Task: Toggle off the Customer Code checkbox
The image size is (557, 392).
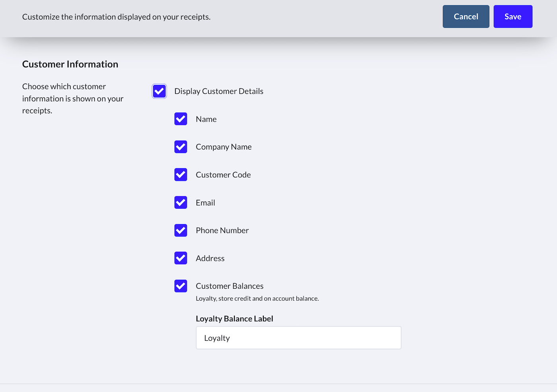Action: 181,175
